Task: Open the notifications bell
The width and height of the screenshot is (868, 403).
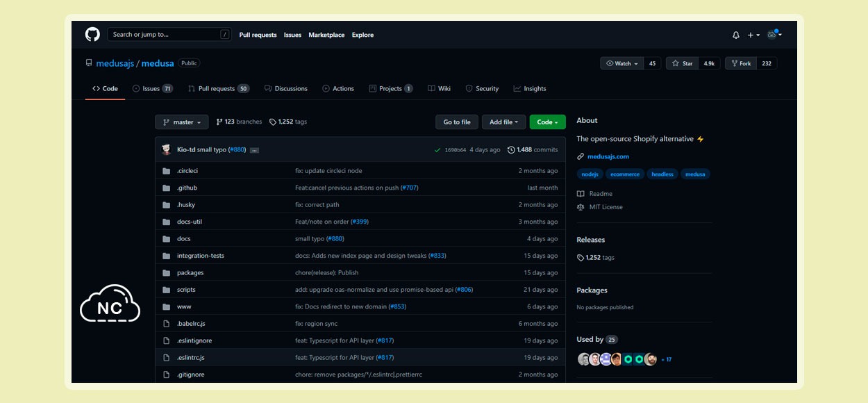Action: pyautogui.click(x=736, y=35)
